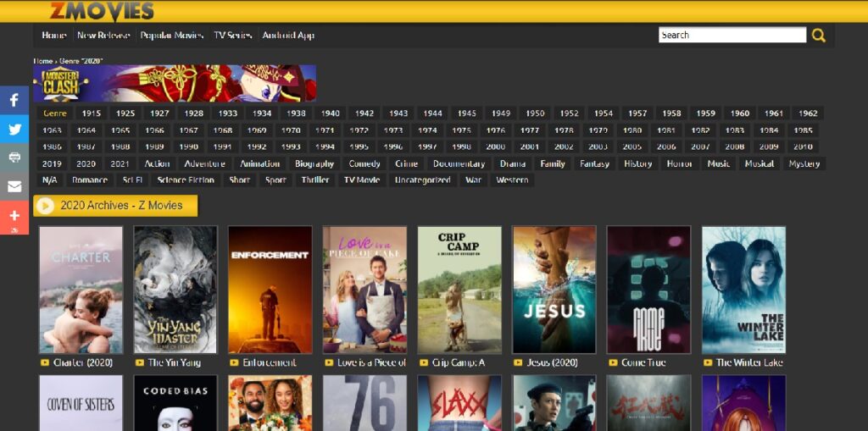The height and width of the screenshot is (431, 868).
Task: Filter by Western genre
Action: [x=512, y=180]
